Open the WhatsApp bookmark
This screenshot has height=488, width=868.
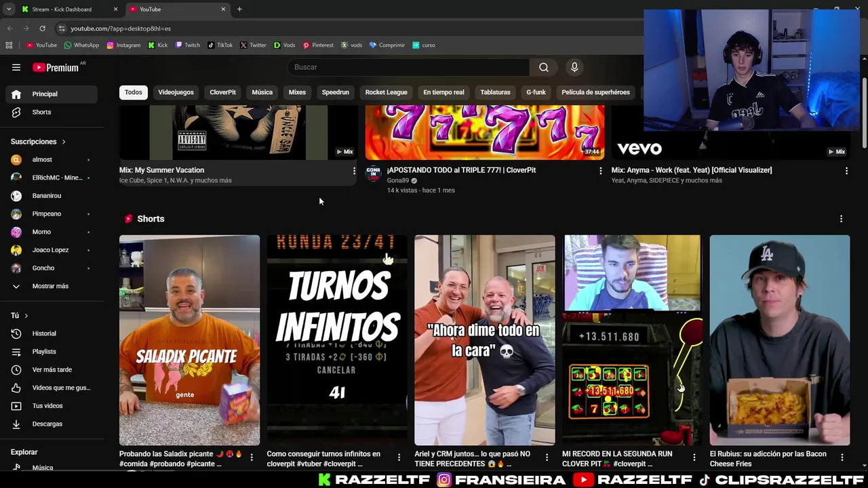81,45
